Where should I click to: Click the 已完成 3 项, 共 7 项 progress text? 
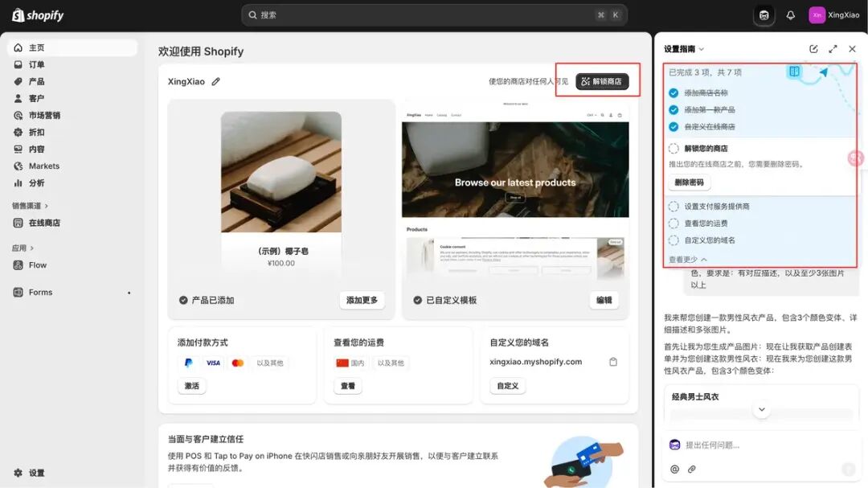click(x=706, y=72)
